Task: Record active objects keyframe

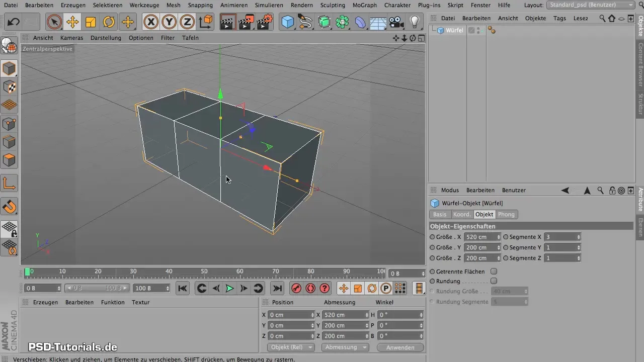Action: point(296,288)
